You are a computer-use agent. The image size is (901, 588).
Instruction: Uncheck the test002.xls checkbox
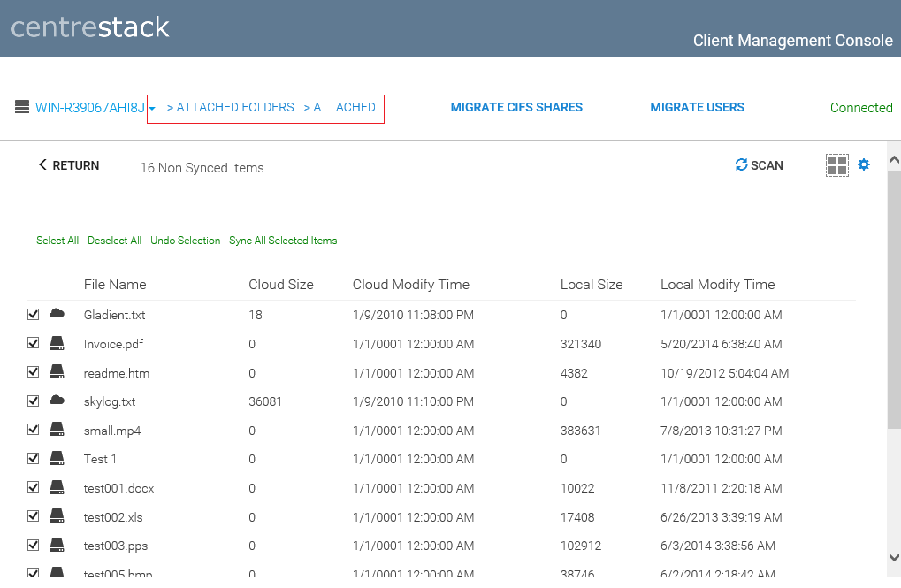(x=34, y=516)
